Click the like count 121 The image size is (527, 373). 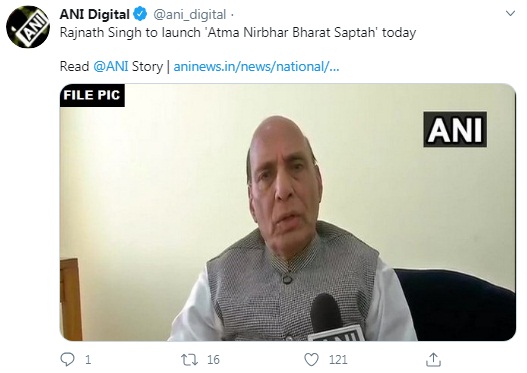(x=338, y=360)
